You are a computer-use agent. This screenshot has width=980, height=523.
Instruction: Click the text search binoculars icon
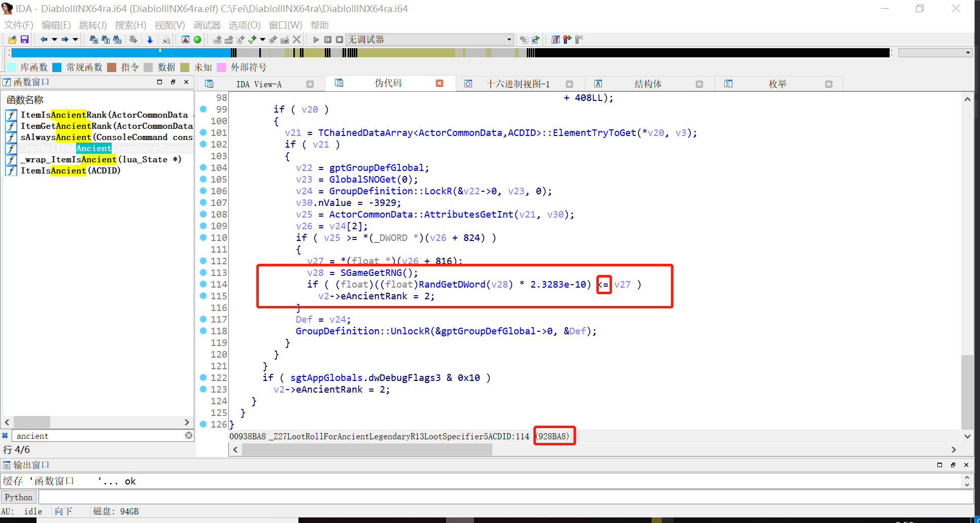106,40
